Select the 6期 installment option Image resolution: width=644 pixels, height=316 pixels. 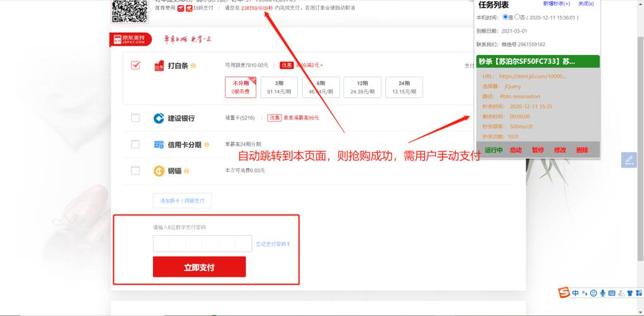[x=321, y=87]
